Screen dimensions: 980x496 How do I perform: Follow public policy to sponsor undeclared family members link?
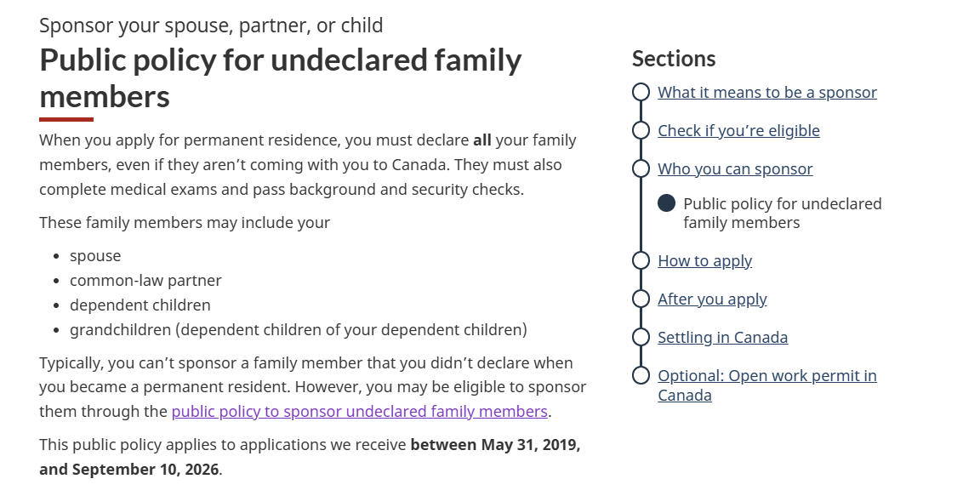click(359, 411)
